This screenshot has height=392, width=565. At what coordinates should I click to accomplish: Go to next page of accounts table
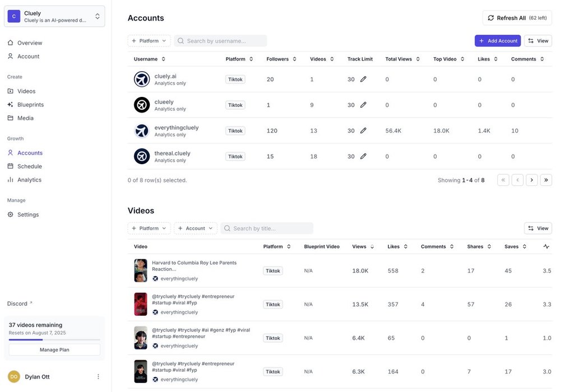pos(531,180)
